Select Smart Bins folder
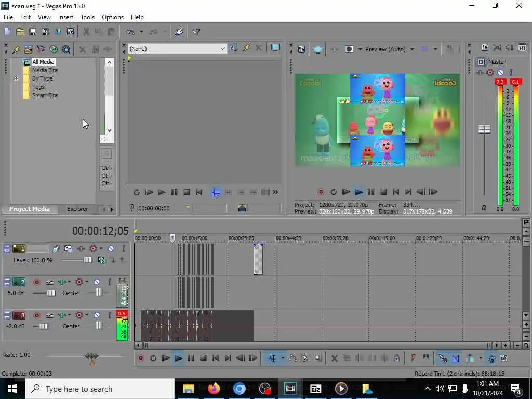 tap(45, 96)
